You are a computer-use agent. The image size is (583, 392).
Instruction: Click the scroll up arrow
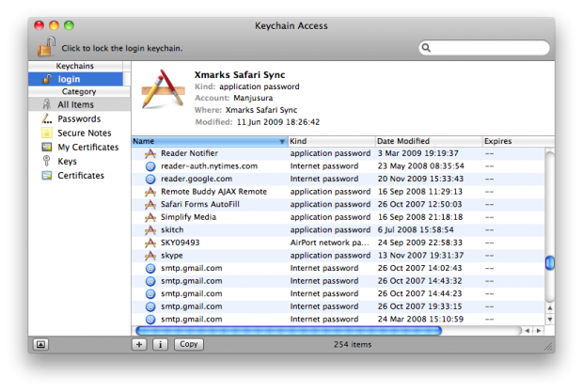(x=549, y=308)
